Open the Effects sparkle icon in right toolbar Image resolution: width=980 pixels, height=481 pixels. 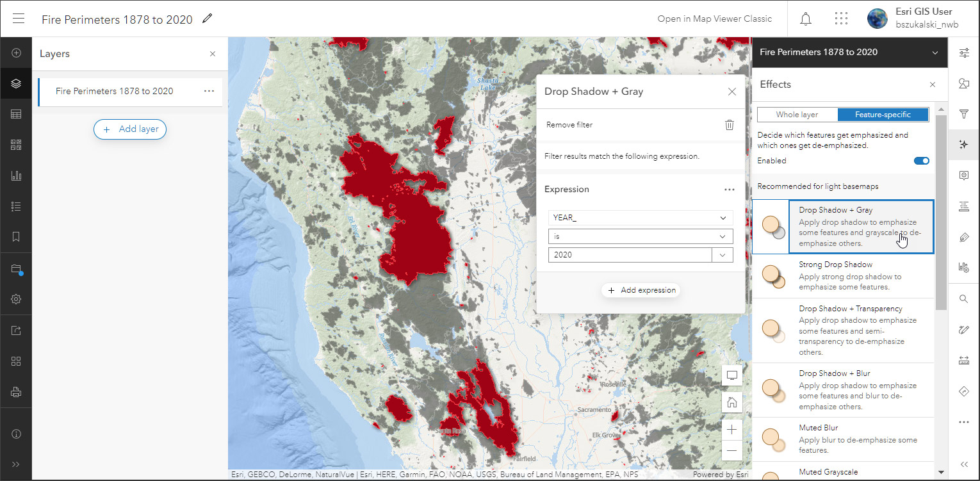point(964,145)
